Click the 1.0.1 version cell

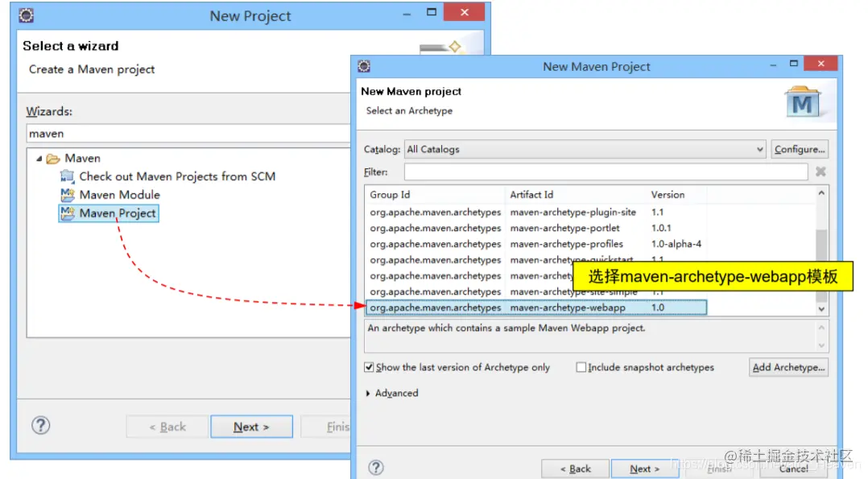(x=661, y=228)
